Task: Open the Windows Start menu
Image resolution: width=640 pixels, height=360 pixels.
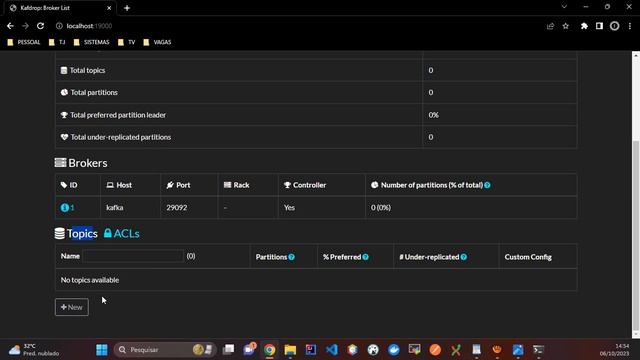Action: tap(102, 350)
